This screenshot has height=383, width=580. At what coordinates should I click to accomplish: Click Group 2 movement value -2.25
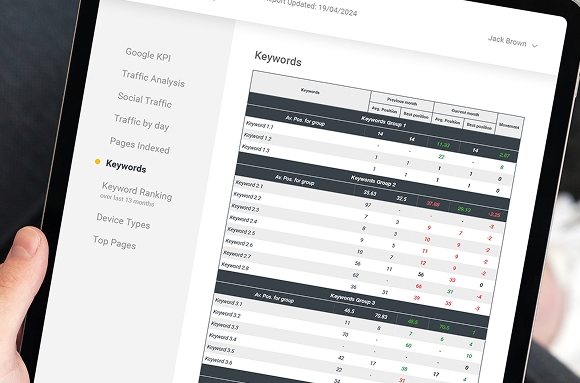coord(494,215)
